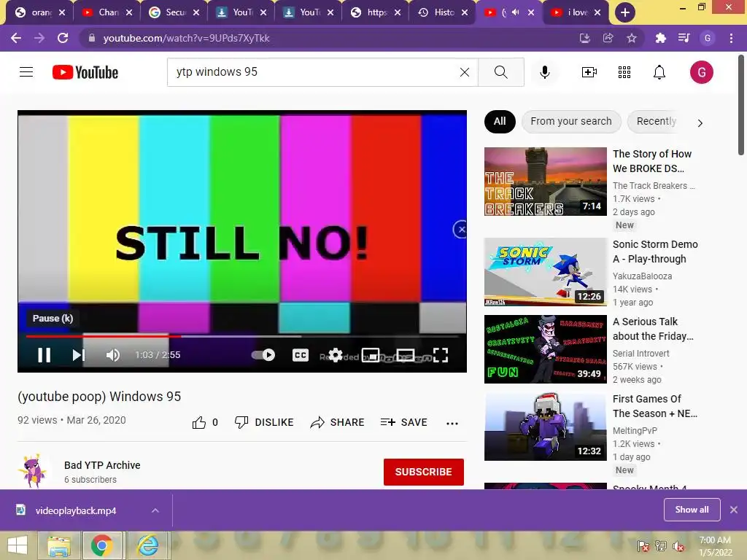Search with your voice microphone
747x560 pixels.
[x=544, y=72]
